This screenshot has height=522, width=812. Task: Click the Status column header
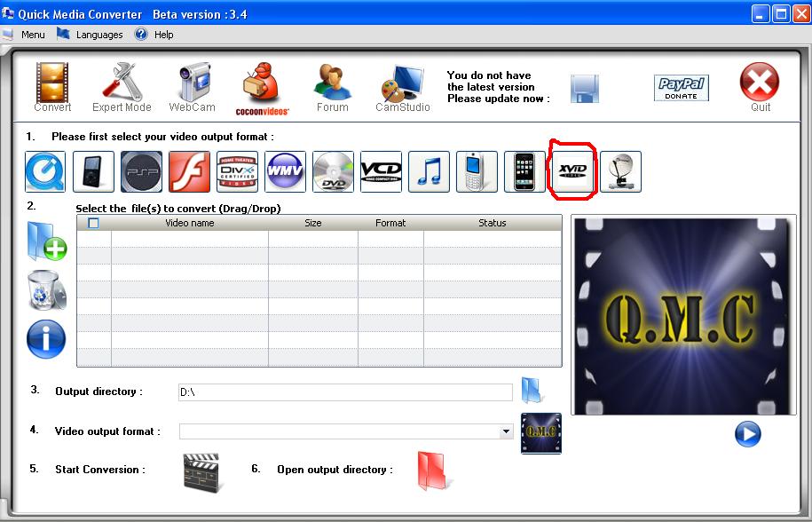tap(493, 223)
